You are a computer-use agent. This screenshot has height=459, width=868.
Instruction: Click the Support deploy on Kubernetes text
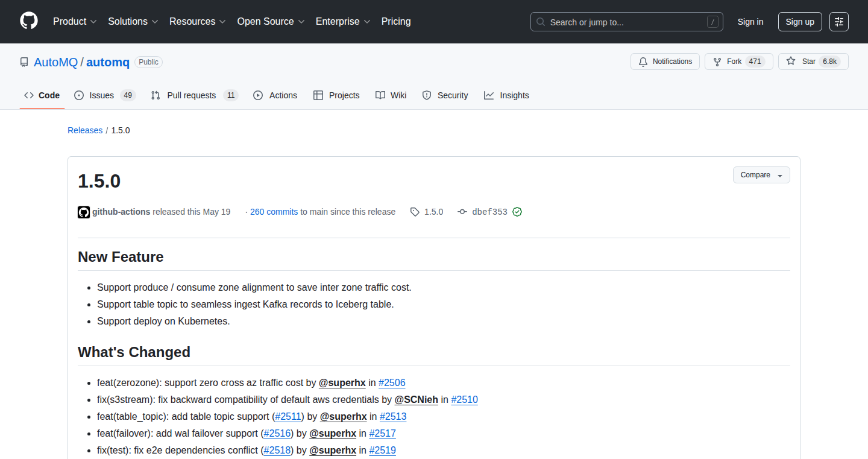click(163, 321)
